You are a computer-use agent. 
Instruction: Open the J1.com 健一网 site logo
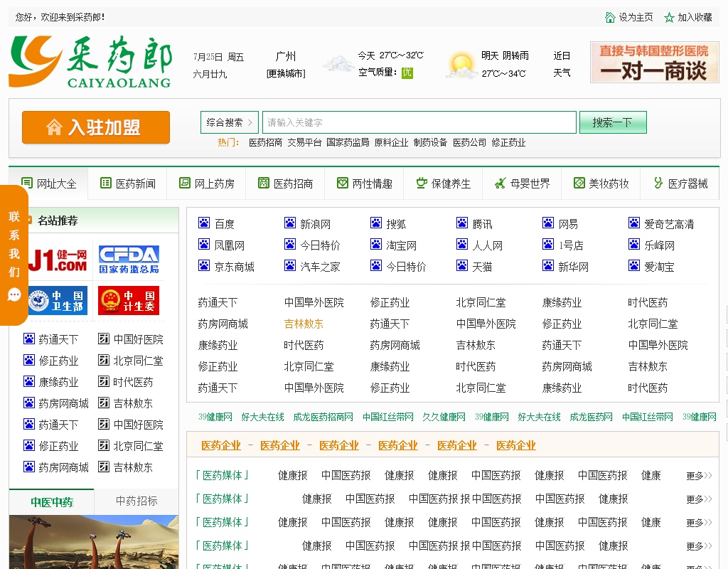coord(57,260)
